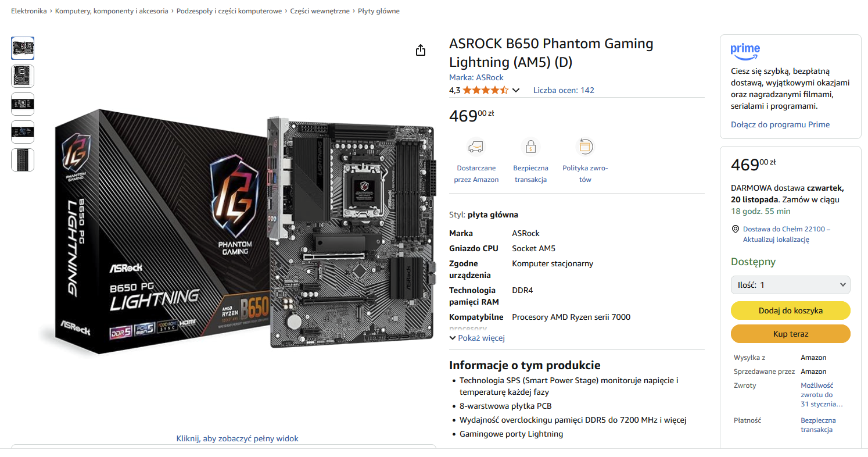Viewport: 868px width, 457px height.
Task: Open the Płyty główne breadcrumb
Action: coord(378,11)
